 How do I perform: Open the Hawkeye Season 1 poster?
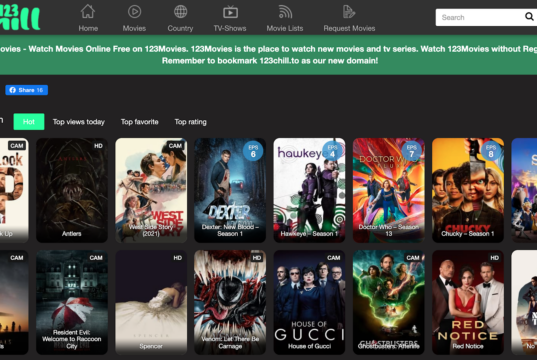click(x=309, y=190)
